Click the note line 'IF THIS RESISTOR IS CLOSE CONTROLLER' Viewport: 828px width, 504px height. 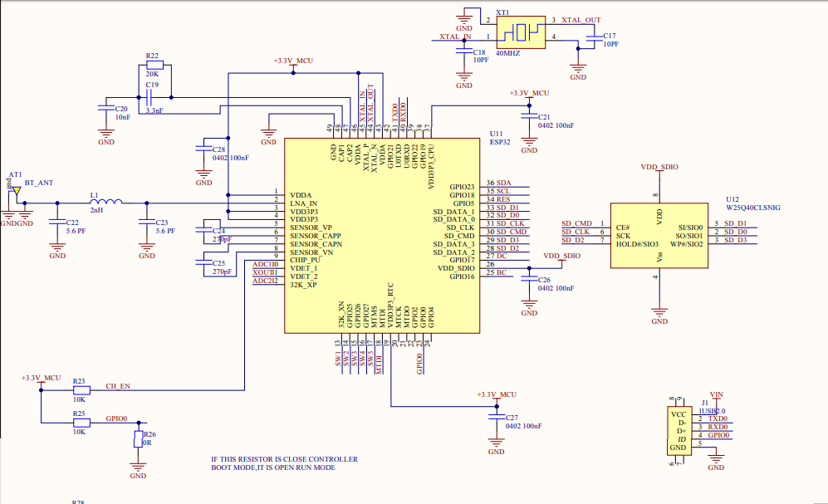coord(285,459)
